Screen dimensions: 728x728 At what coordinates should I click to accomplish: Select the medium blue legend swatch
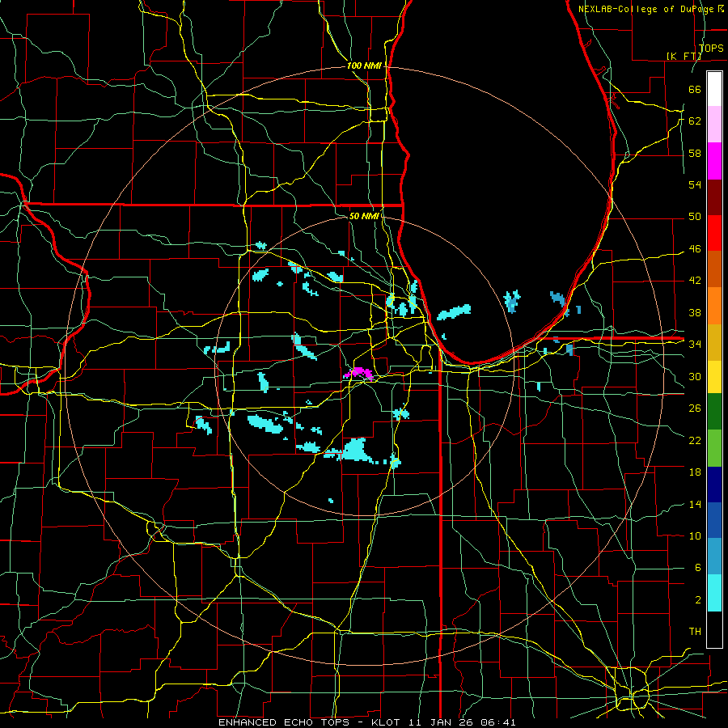click(714, 520)
